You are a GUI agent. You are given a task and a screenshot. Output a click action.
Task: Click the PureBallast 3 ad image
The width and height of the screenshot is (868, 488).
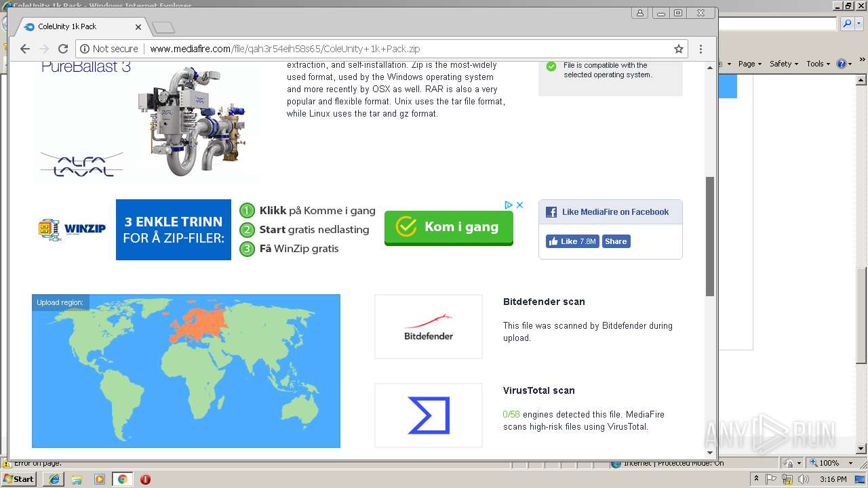146,121
